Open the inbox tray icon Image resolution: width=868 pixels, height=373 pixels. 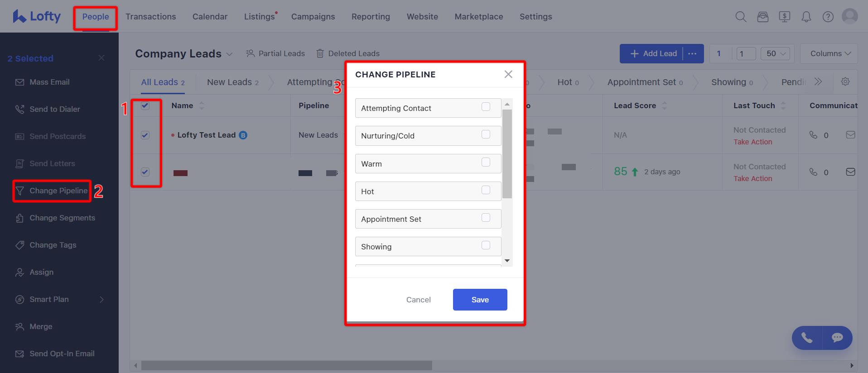[763, 17]
